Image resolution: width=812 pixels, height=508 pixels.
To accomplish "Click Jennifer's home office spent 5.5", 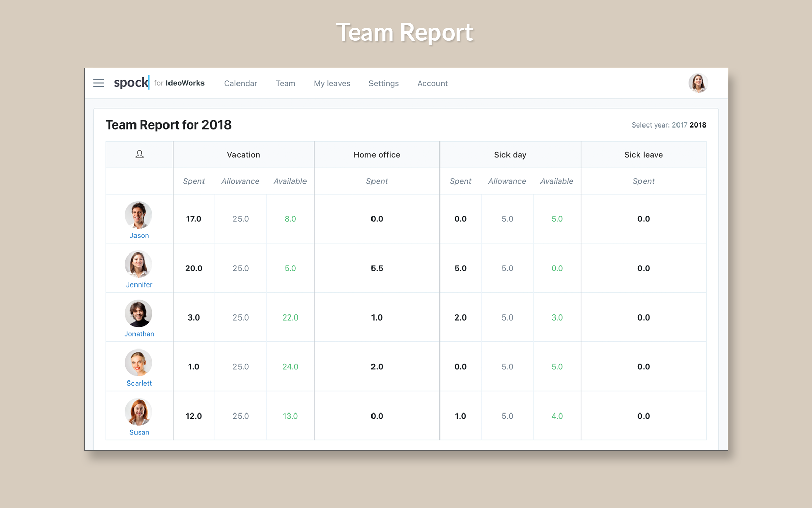I will (377, 268).
